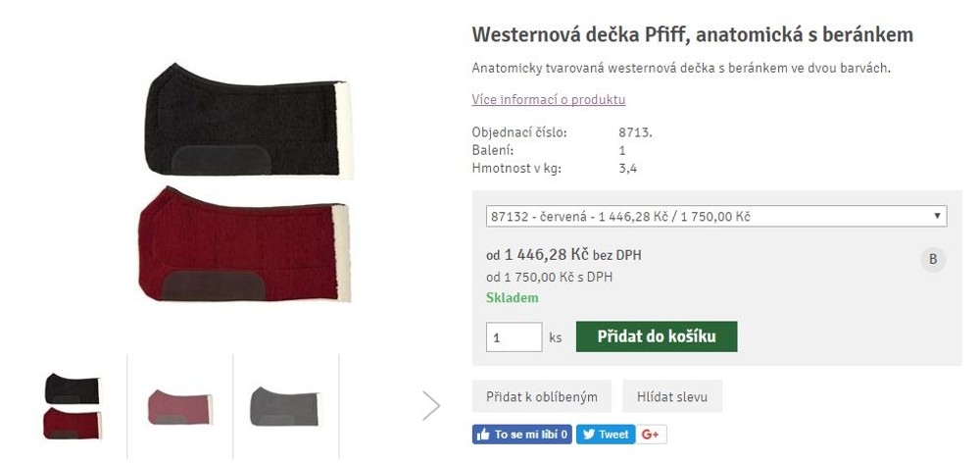Click the 'Hlídat slevu' button
The image size is (980, 464).
click(x=672, y=396)
